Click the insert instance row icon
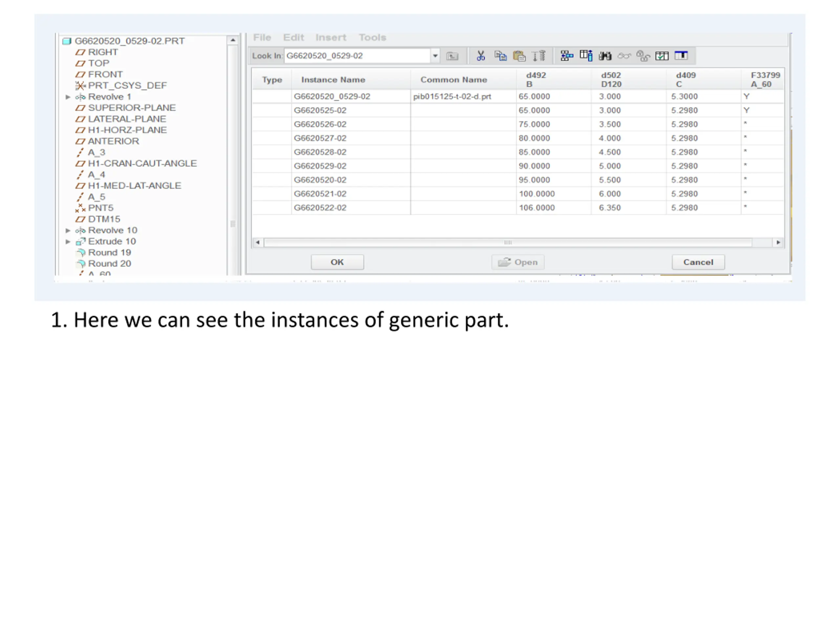Image resolution: width=840 pixels, height=630 pixels. click(567, 56)
